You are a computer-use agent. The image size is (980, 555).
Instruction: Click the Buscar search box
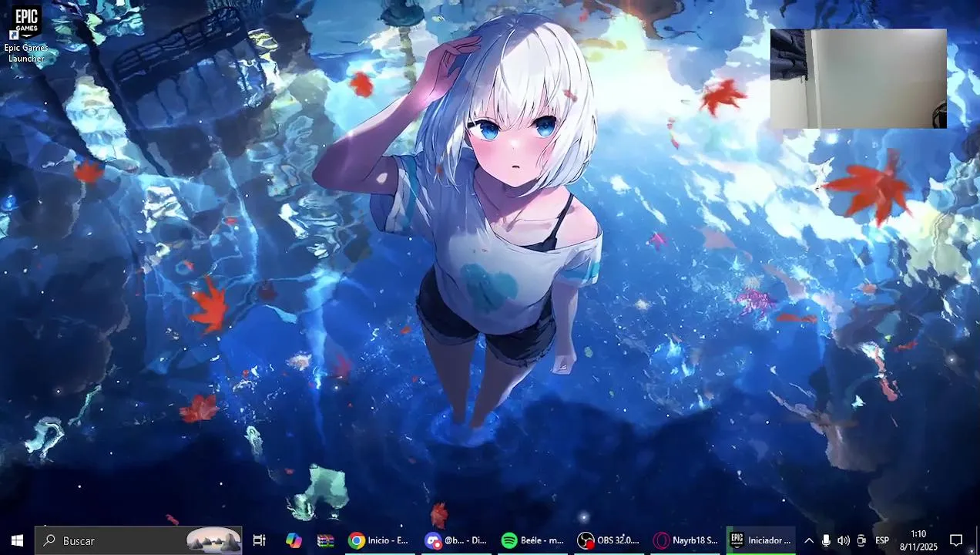point(139,540)
